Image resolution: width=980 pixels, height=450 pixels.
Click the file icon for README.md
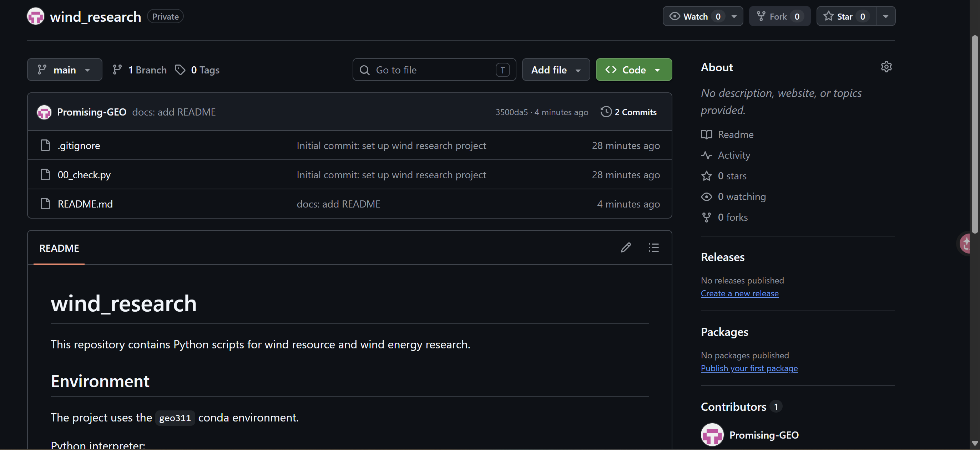[x=45, y=204]
